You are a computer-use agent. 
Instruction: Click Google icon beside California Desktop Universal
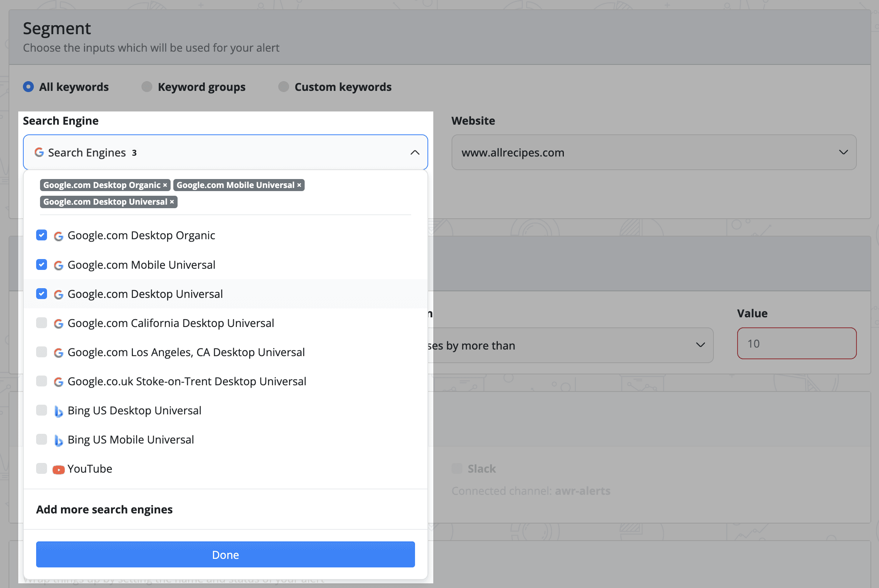[x=59, y=324]
